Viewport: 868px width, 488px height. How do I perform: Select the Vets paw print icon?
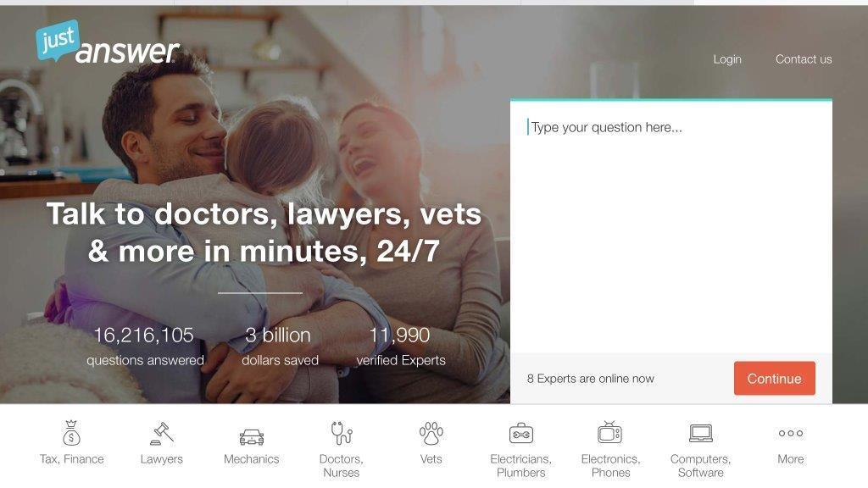431,434
